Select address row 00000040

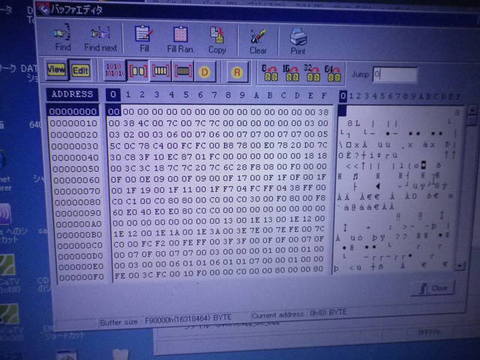(75, 157)
